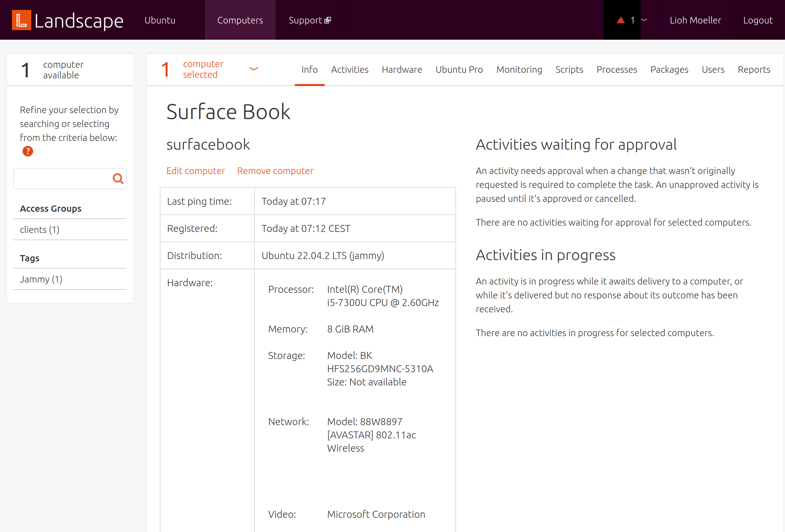
Task: Click the 'i5-7300U CPU @ 2.60GHz' text
Action: coord(383,302)
